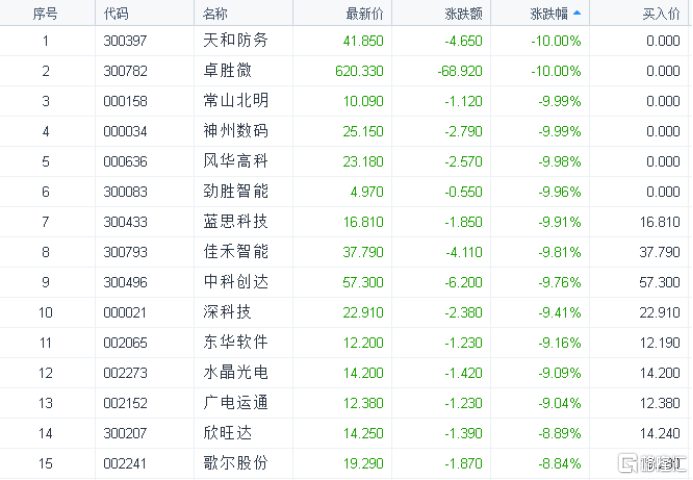Click percentage -9.41%
Screen dimensions: 693x480
(560, 313)
